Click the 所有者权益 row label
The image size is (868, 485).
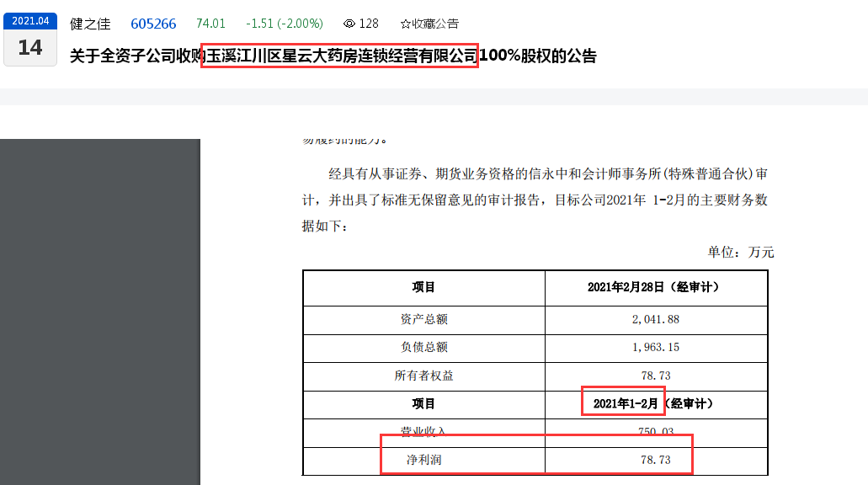tap(423, 376)
